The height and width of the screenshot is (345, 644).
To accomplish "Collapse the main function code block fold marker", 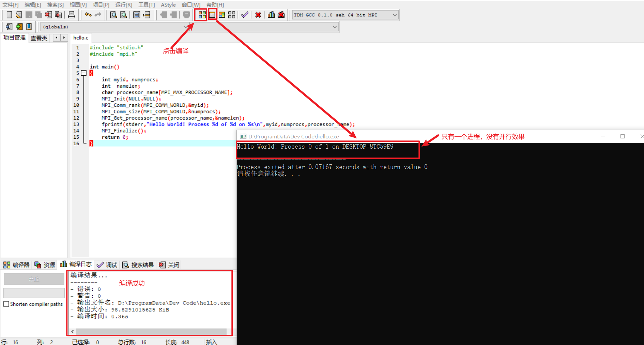I will [x=84, y=73].
